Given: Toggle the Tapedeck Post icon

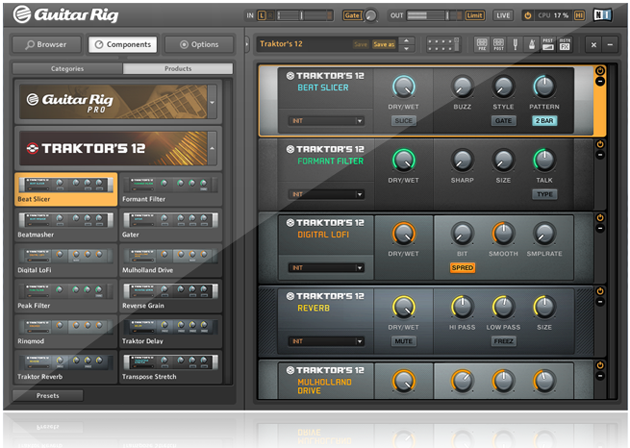Looking at the screenshot, I should [498, 44].
